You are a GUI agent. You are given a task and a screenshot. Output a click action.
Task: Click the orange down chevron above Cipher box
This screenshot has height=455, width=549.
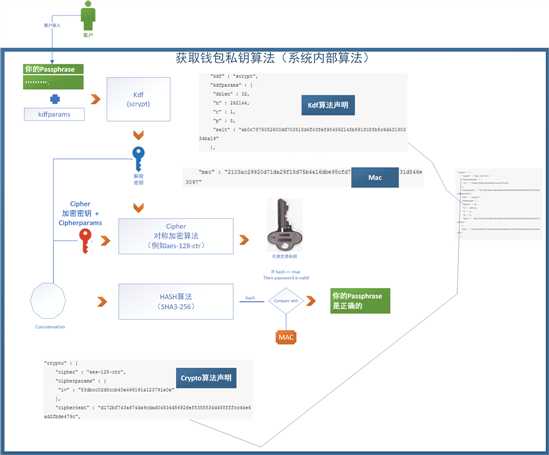pos(138,208)
